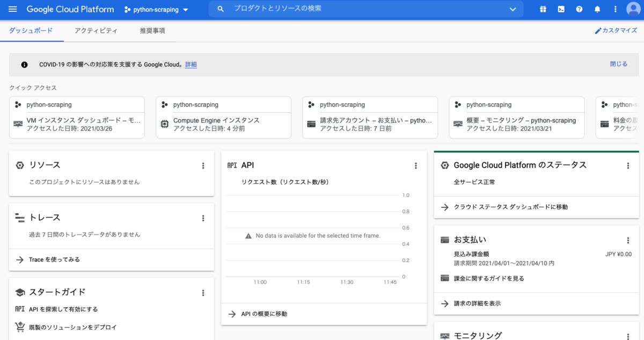Click the モニタリング card icon
The height and width of the screenshot is (340, 644).
pos(444,336)
